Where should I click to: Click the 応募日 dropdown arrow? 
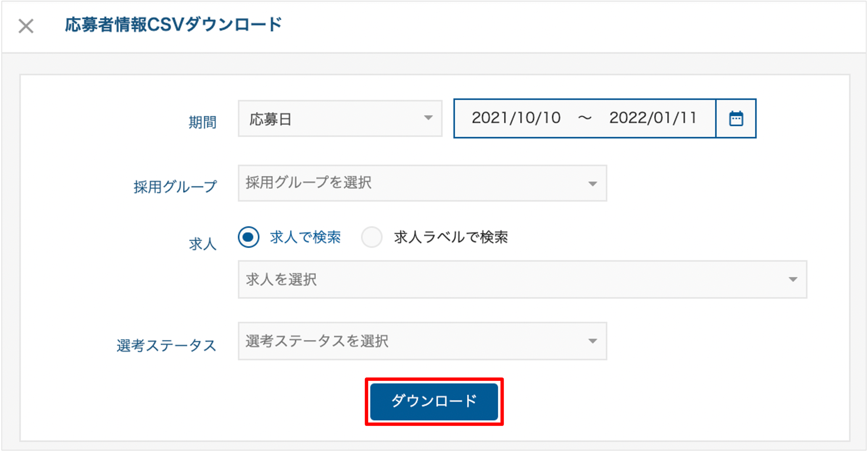pos(428,118)
